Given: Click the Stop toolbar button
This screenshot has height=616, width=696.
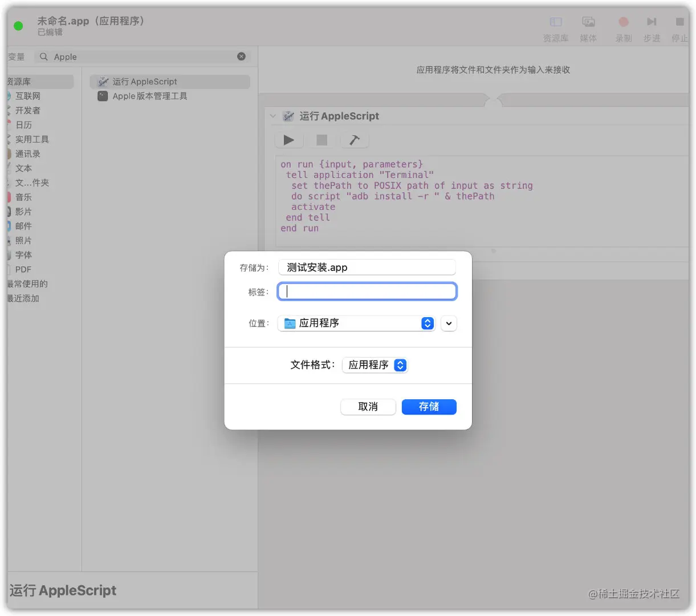Looking at the screenshot, I should coord(679,22).
